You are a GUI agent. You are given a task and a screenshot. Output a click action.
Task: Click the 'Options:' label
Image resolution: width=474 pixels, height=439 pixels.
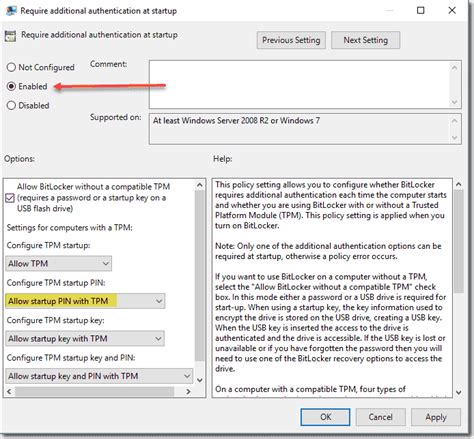(x=19, y=159)
